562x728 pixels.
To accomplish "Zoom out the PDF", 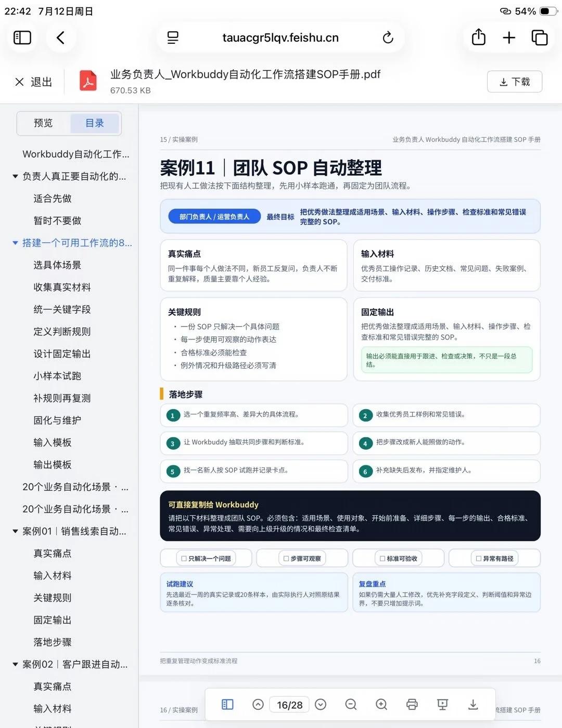I will pos(351,705).
